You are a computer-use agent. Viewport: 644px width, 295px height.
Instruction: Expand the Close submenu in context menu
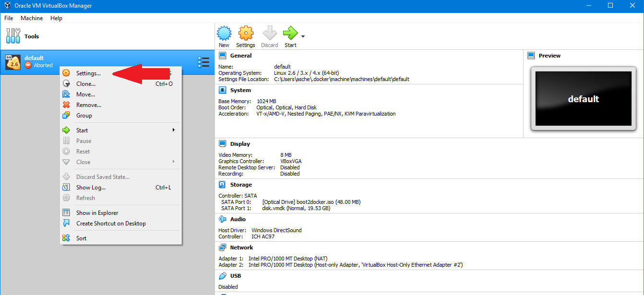point(121,162)
